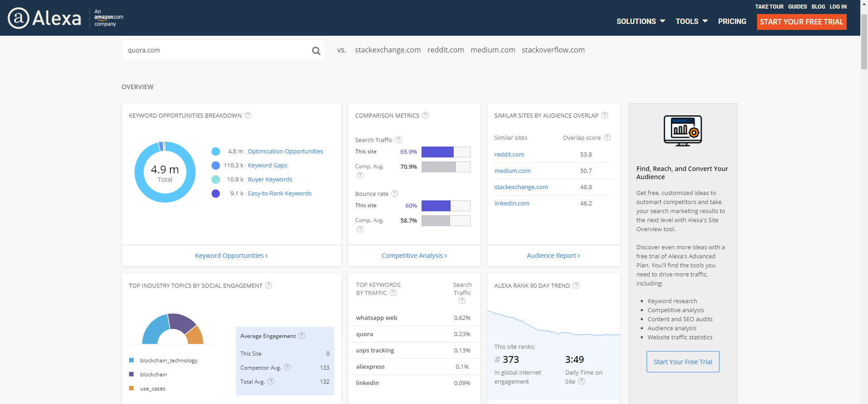The width and height of the screenshot is (868, 404).
Task: Open Audience Report footer link
Action: pyautogui.click(x=553, y=256)
